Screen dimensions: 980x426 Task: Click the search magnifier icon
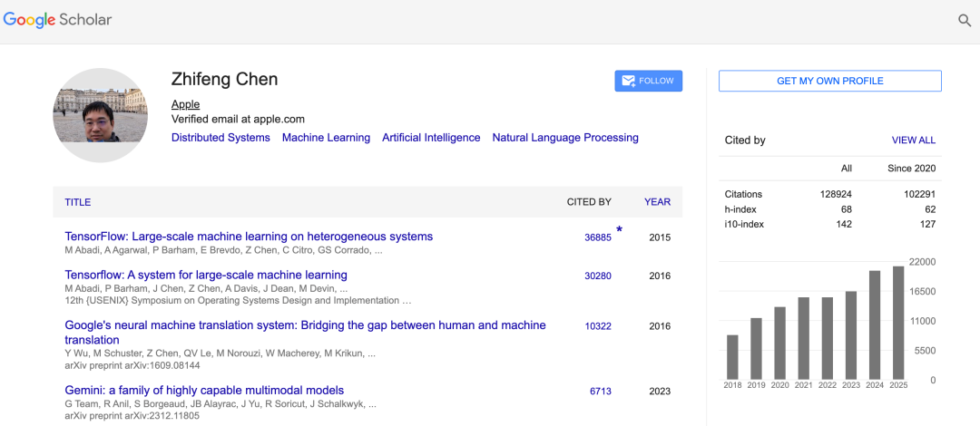(965, 20)
